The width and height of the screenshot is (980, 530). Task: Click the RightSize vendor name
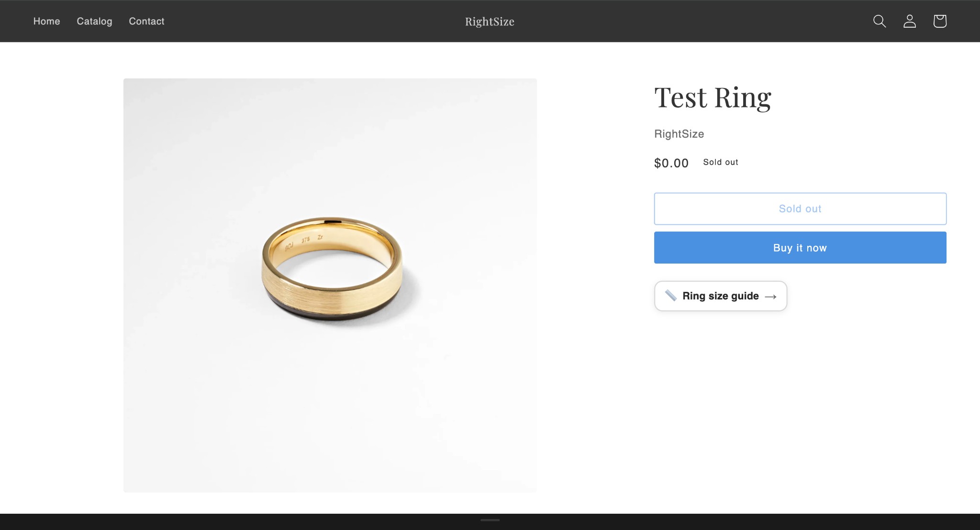(x=679, y=134)
